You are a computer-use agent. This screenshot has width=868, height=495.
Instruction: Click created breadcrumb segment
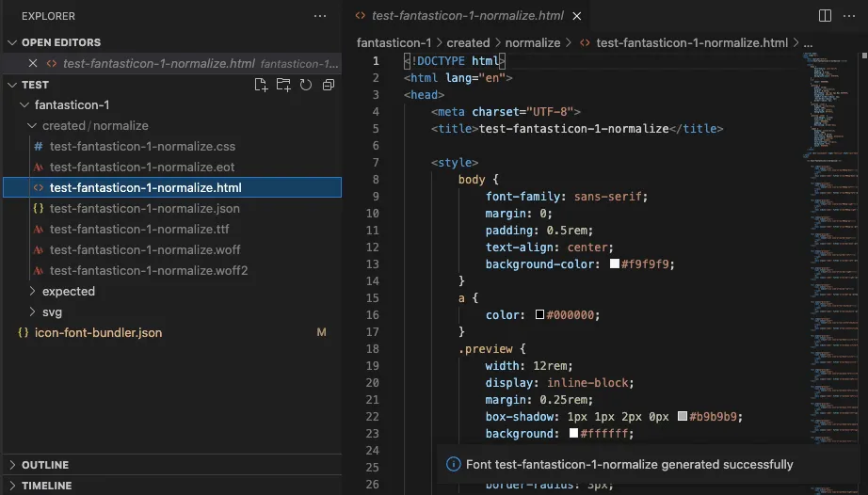[468, 42]
